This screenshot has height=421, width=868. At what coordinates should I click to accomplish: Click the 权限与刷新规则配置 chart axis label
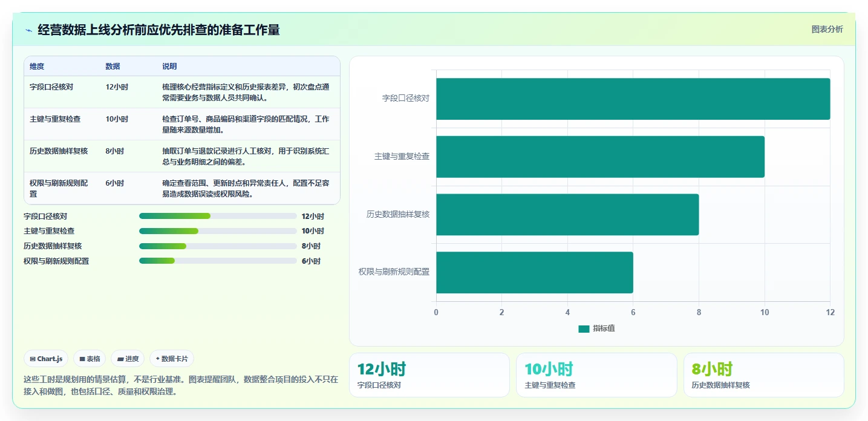(394, 272)
